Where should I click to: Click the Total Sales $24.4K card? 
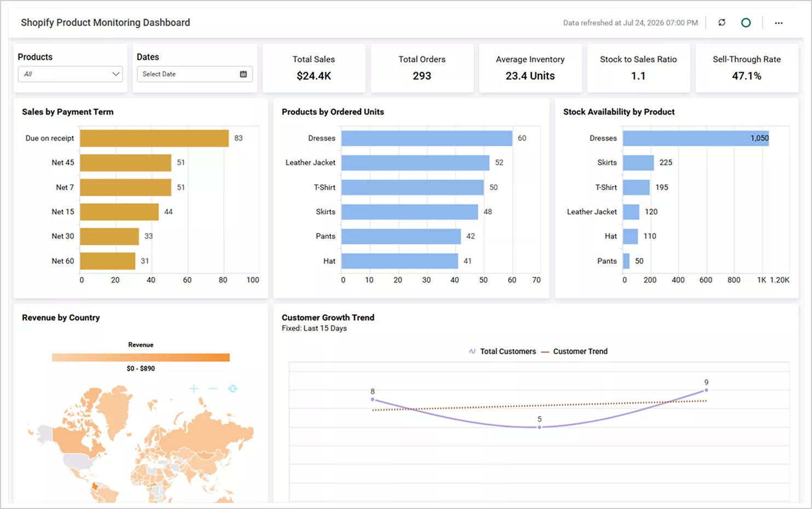pyautogui.click(x=314, y=68)
